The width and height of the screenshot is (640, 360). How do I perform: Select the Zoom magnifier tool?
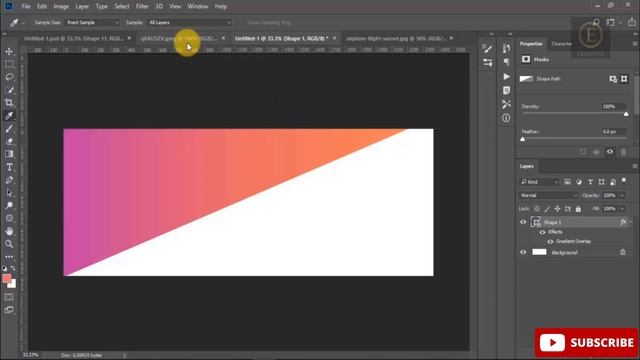pyautogui.click(x=9, y=244)
